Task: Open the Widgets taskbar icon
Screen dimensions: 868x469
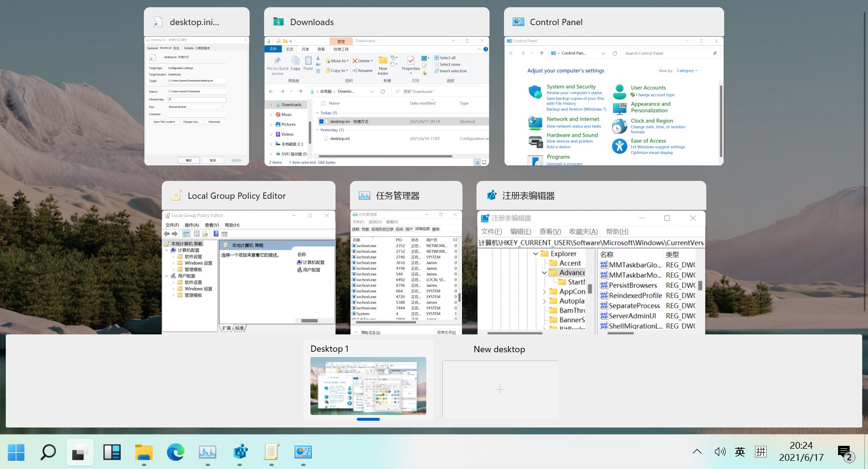Action: [112, 452]
